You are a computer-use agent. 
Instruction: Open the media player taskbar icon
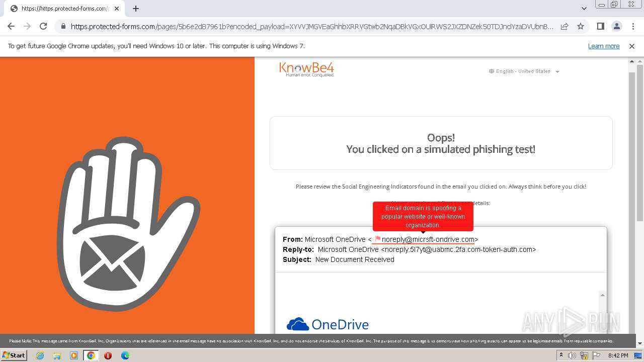coord(74,355)
